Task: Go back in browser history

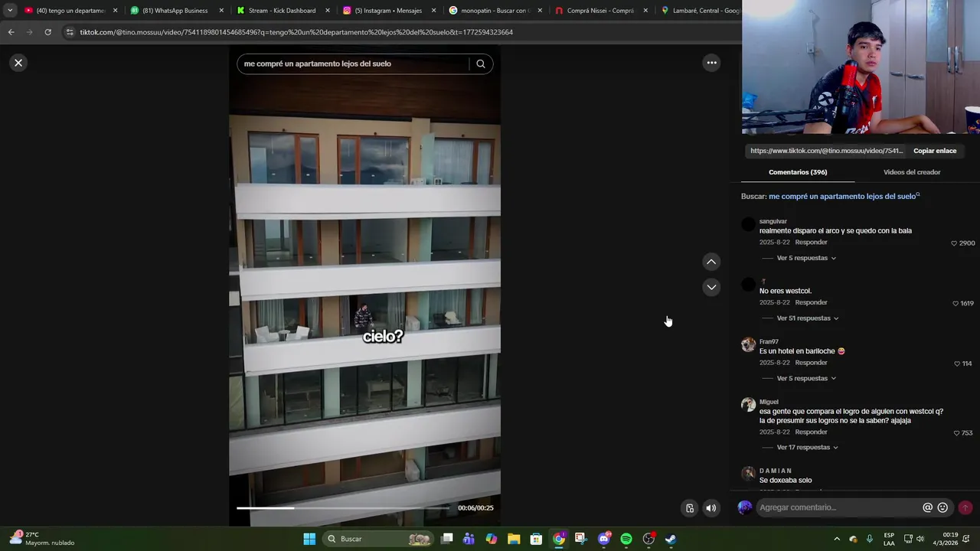Action: [x=11, y=32]
